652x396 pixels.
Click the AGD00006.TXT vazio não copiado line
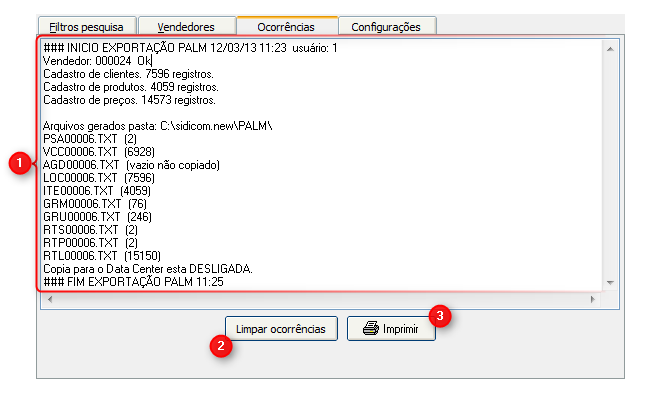(131, 165)
